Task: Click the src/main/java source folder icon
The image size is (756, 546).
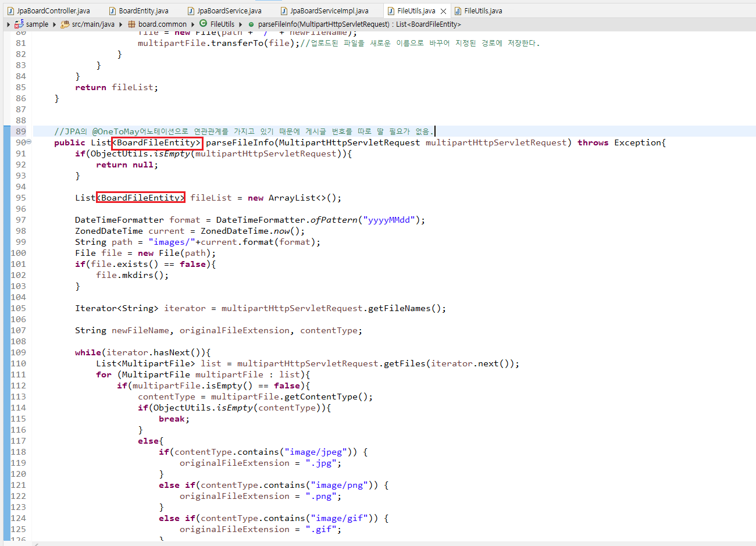Action: (65, 24)
